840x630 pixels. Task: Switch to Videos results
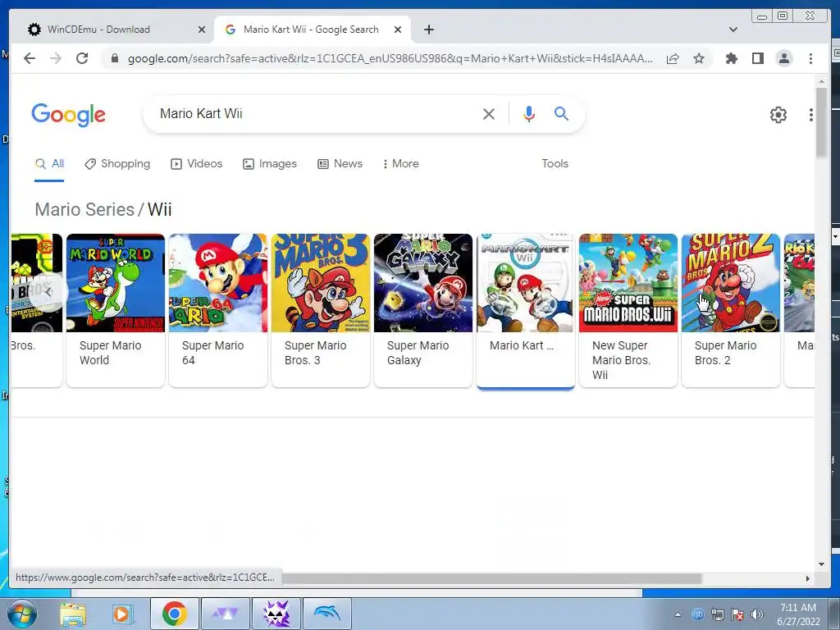196,164
